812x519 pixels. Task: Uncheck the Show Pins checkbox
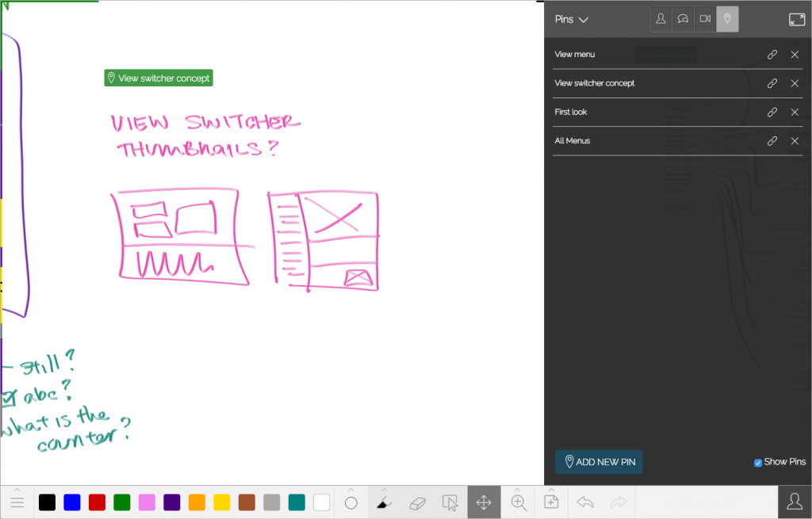point(758,463)
